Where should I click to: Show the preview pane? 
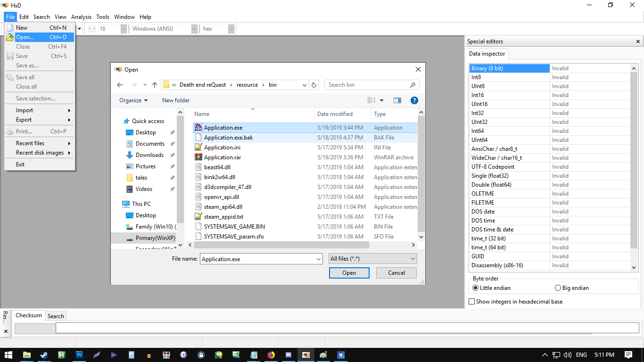point(397,100)
